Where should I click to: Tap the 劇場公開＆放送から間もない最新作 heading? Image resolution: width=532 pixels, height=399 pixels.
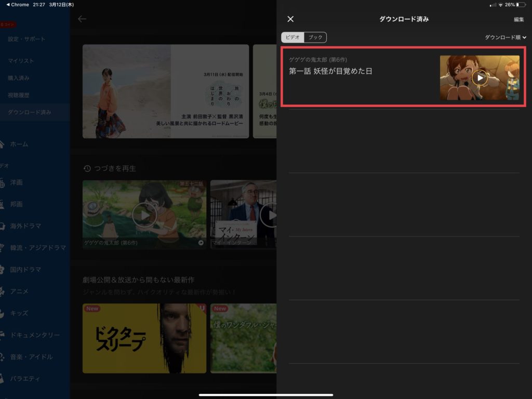point(138,280)
